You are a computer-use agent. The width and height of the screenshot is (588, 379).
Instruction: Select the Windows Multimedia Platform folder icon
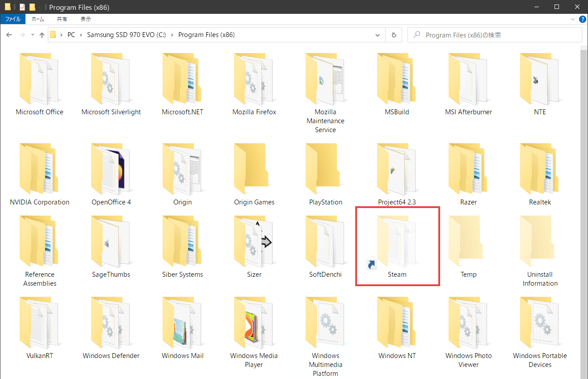[325, 323]
